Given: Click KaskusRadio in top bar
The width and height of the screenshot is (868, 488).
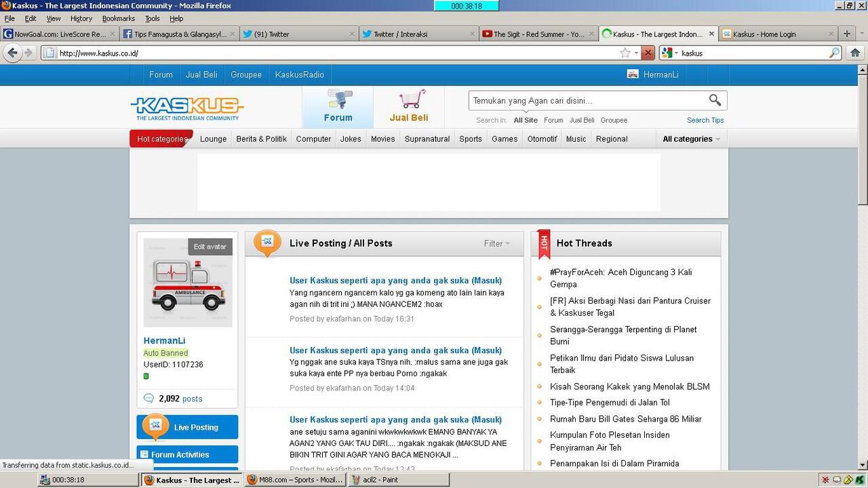Looking at the screenshot, I should pyautogui.click(x=299, y=75).
